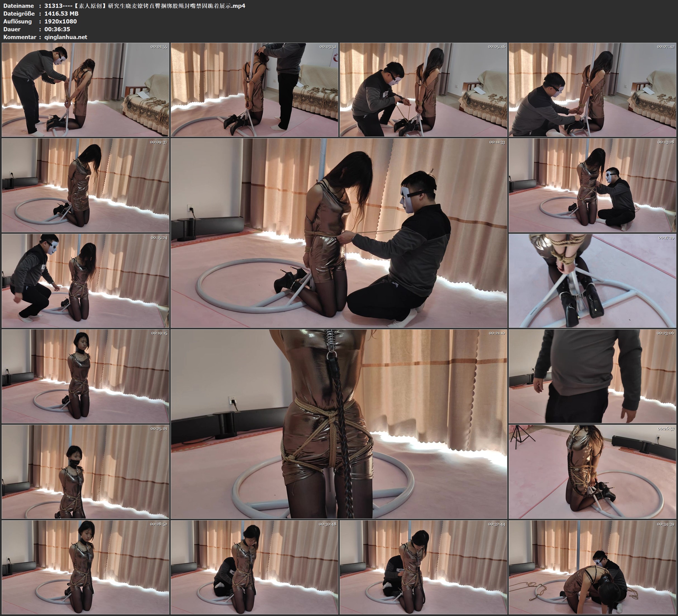Click the 00:25:01 thumbnail
The height and width of the screenshot is (616, 678).
pyautogui.click(x=85, y=472)
